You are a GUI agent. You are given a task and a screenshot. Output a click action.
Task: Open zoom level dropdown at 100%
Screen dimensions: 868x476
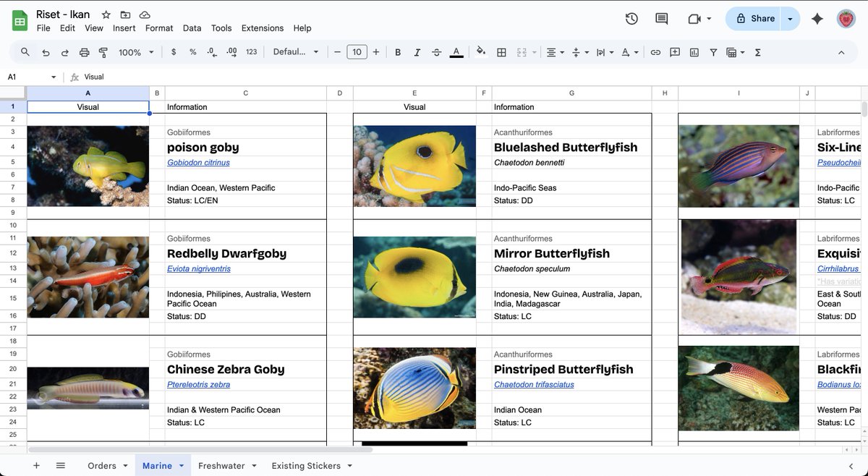pyautogui.click(x=136, y=52)
